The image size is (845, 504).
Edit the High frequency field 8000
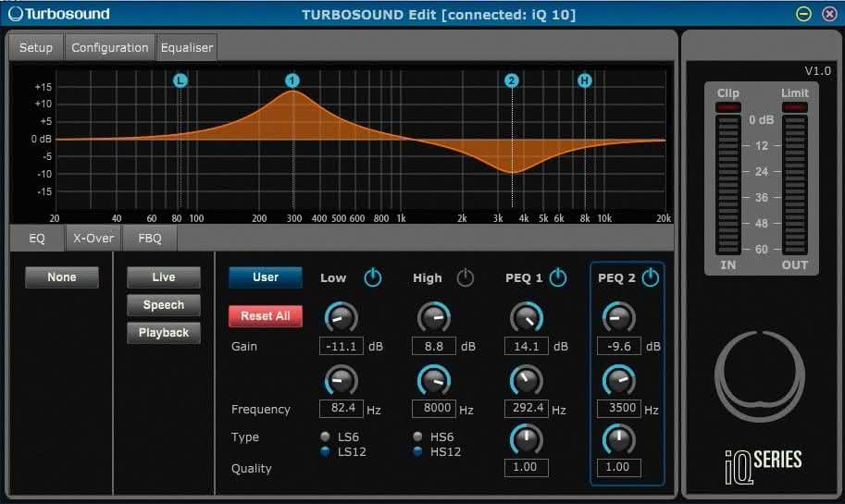[x=434, y=408]
